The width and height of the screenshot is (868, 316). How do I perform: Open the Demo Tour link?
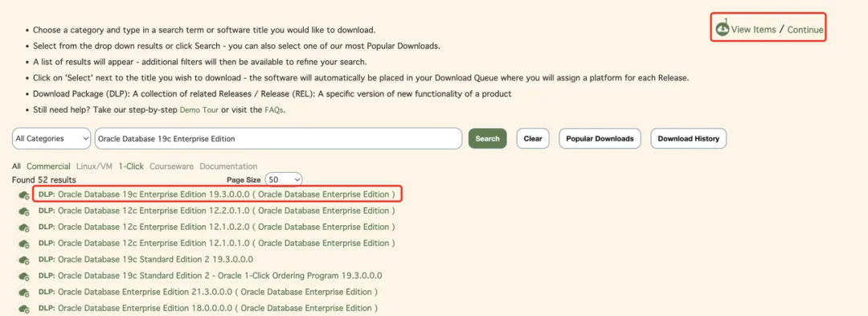click(x=199, y=110)
